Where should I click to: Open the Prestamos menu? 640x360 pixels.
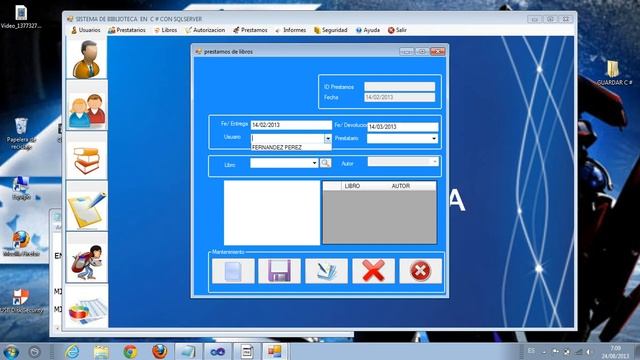coord(250,30)
